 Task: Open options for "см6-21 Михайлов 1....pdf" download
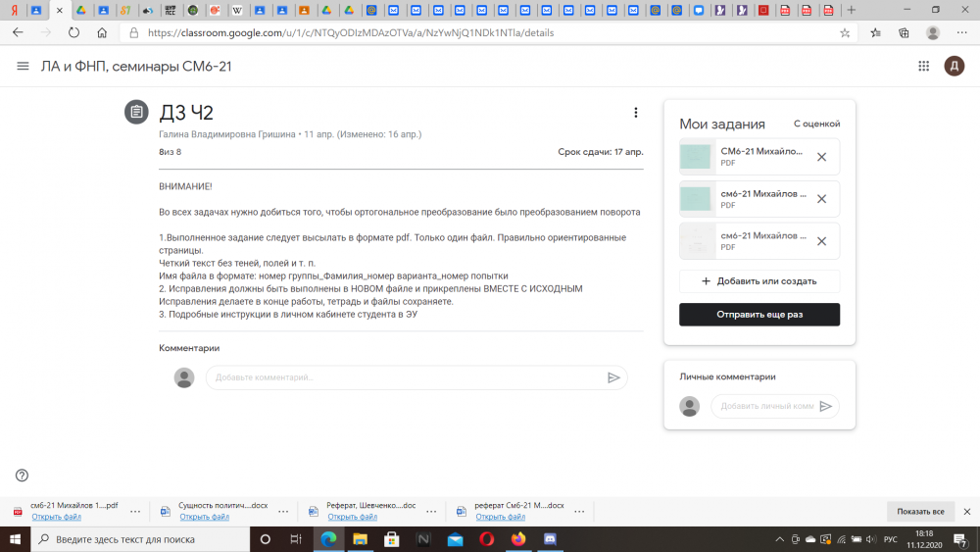135,512
